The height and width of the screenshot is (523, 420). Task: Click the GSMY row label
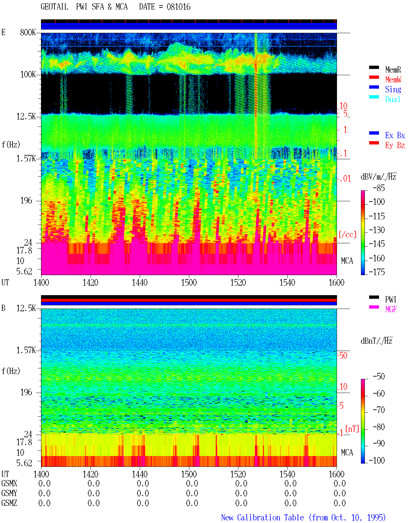coord(9,493)
